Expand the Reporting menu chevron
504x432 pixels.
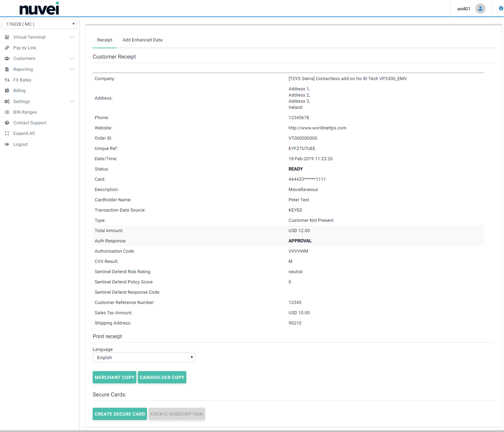pos(72,69)
